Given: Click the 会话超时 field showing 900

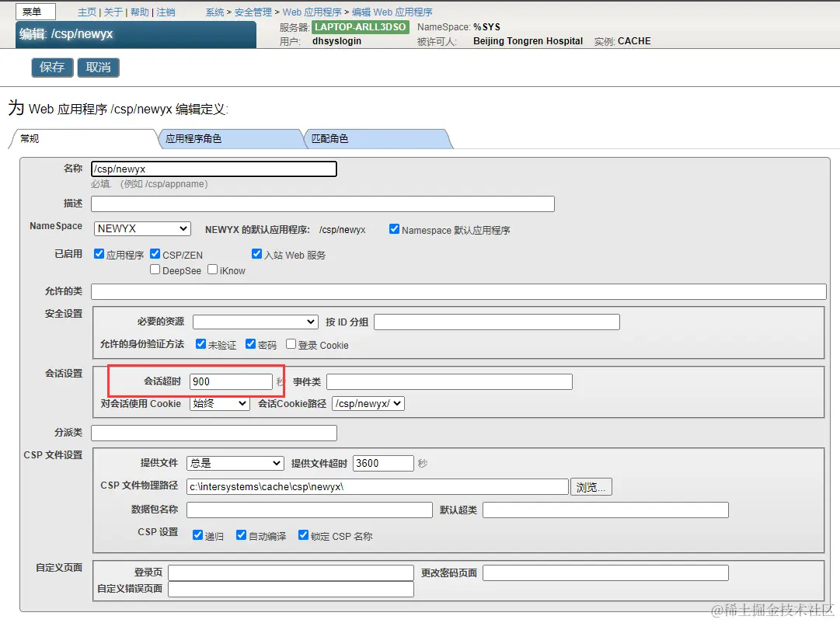Looking at the screenshot, I should coord(231,381).
